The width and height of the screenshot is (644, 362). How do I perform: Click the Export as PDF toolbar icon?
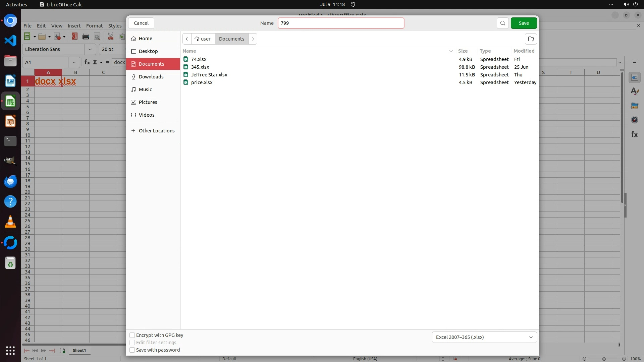74,37
